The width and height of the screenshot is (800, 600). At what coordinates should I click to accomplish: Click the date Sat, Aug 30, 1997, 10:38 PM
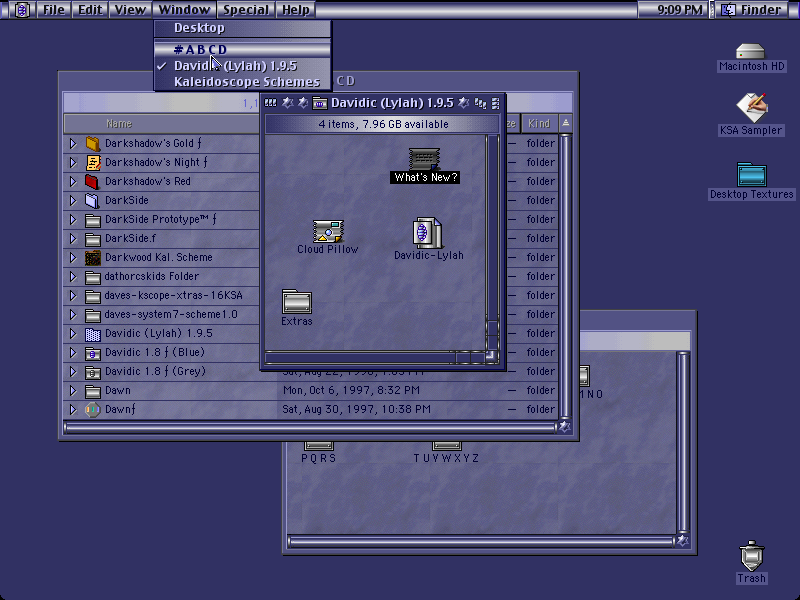coord(357,410)
